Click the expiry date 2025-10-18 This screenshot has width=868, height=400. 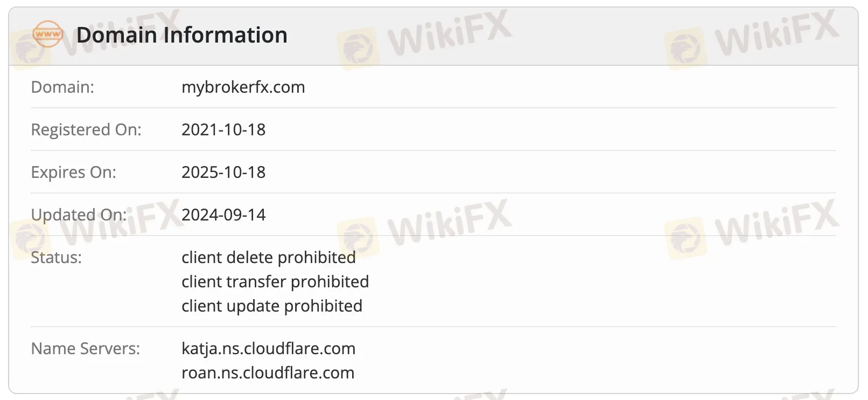coord(223,172)
